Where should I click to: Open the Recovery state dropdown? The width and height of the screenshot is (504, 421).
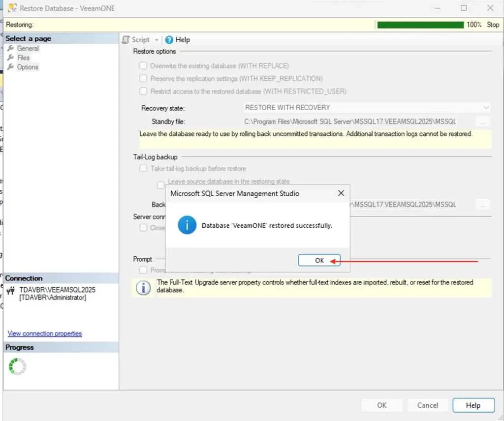coord(367,108)
